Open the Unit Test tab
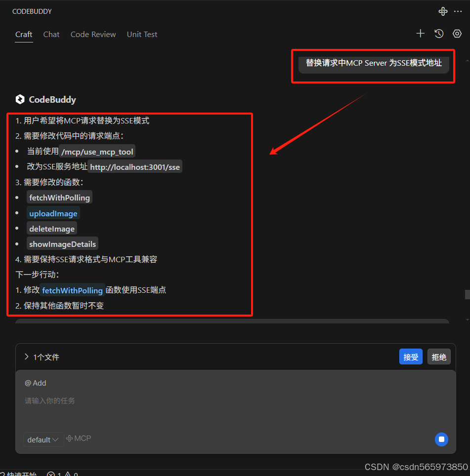 [x=142, y=34]
